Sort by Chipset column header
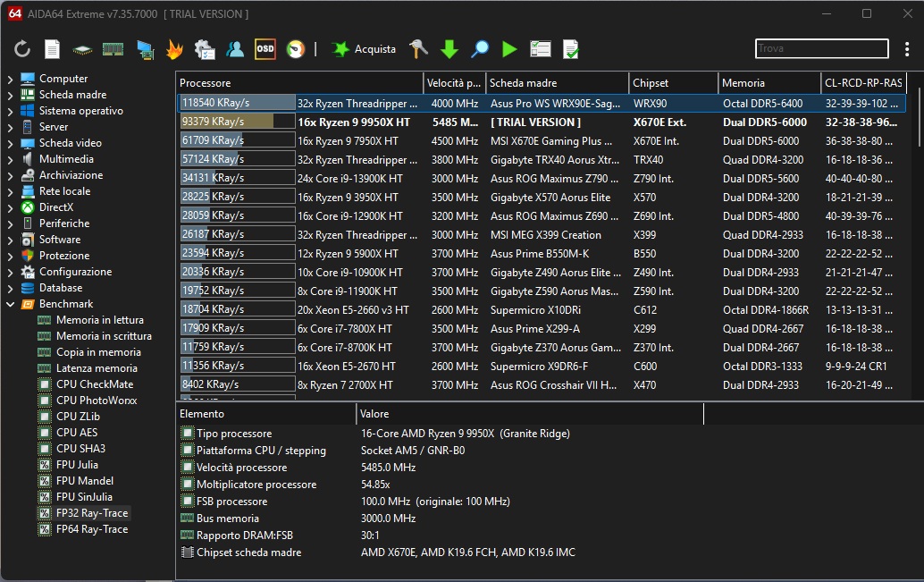Screen dimensions: 924x582 pyautogui.click(x=674, y=83)
